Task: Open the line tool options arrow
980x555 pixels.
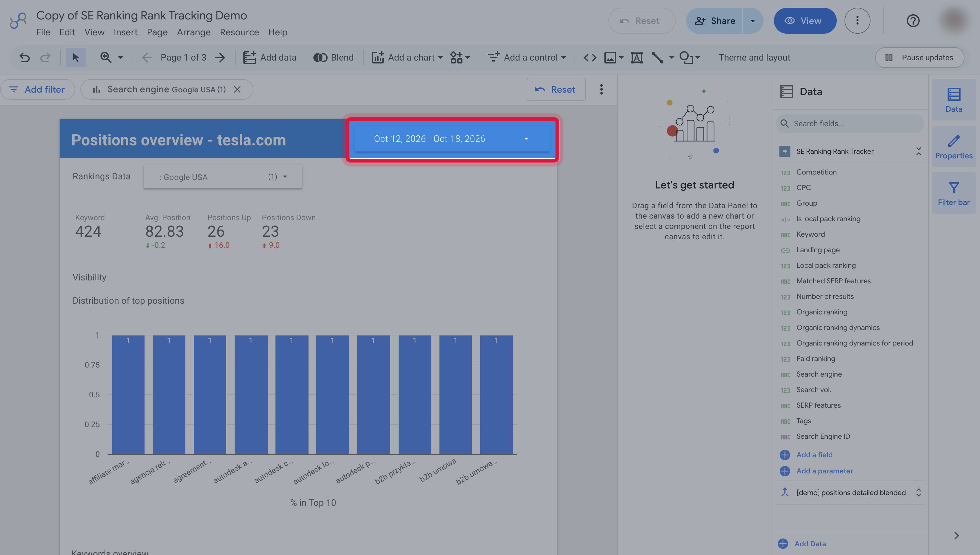Action: point(672,58)
